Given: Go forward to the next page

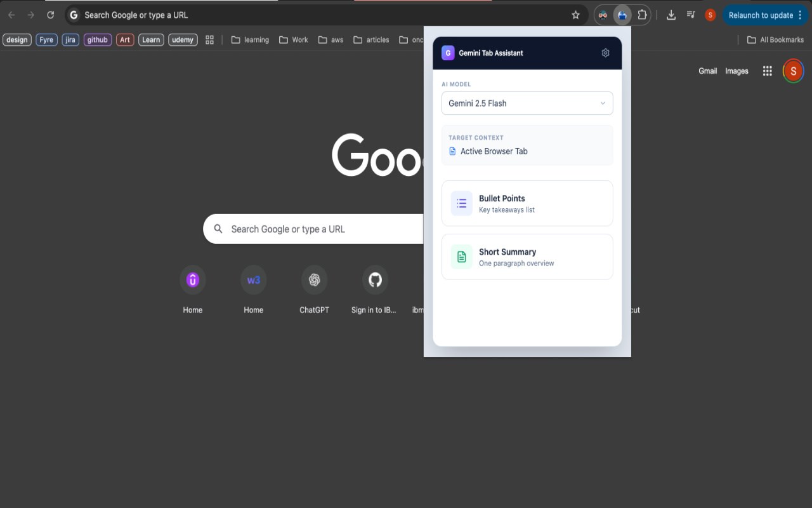Looking at the screenshot, I should pyautogui.click(x=31, y=15).
